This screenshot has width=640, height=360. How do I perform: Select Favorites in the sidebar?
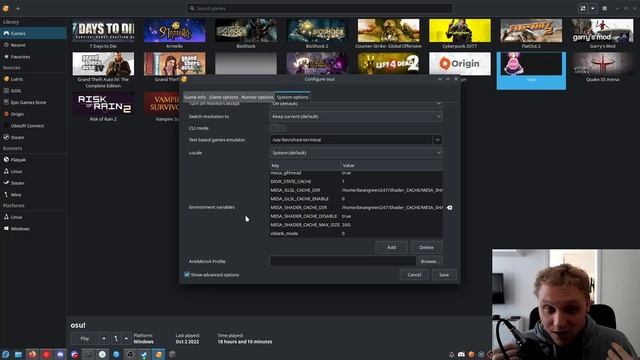coord(33,57)
